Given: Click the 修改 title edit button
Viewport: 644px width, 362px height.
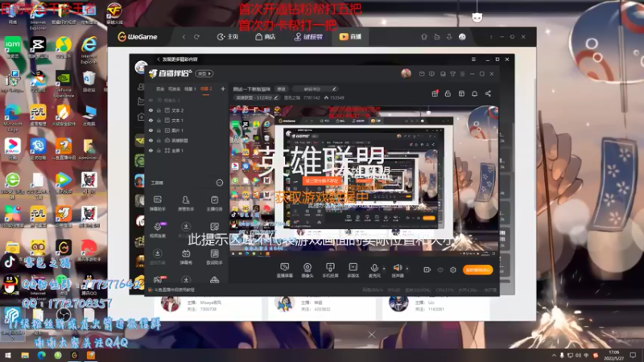Looking at the screenshot, I should coord(281,88).
